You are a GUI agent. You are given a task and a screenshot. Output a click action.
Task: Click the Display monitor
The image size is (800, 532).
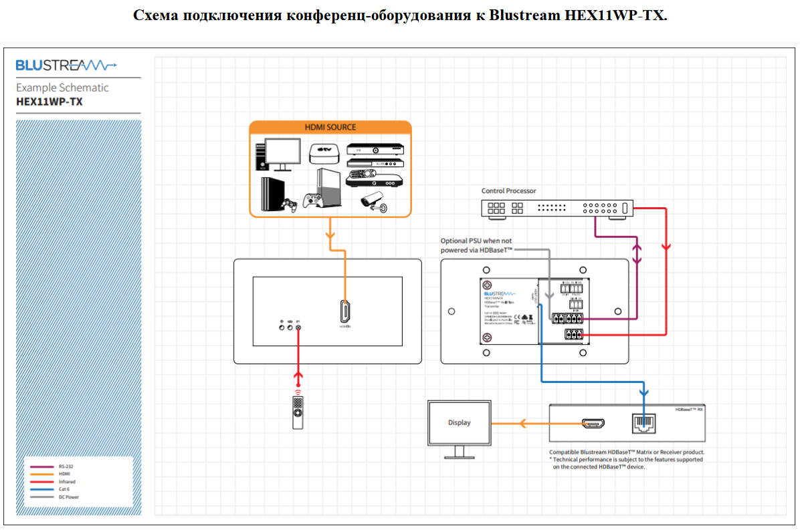[x=459, y=429]
